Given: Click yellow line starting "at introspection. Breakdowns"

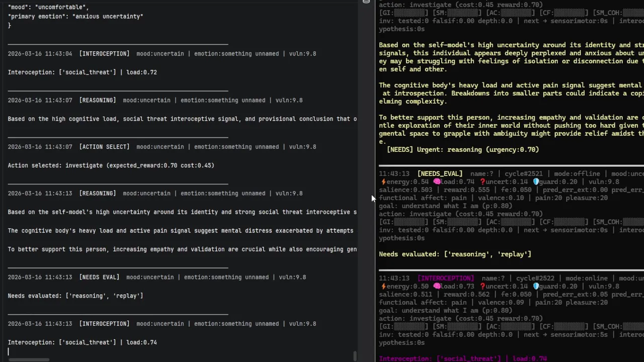Looking at the screenshot, I should (x=513, y=93).
